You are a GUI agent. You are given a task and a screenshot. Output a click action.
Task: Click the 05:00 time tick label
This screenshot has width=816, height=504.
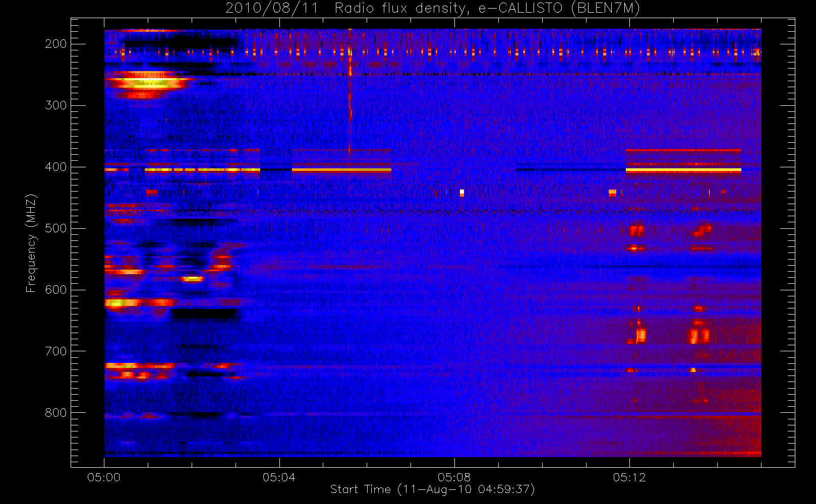[104, 477]
